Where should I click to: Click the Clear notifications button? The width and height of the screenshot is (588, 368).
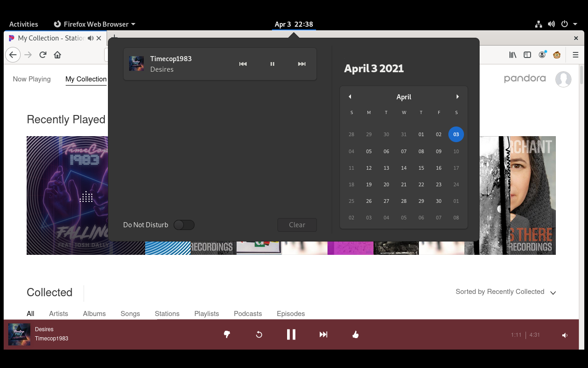click(x=297, y=225)
